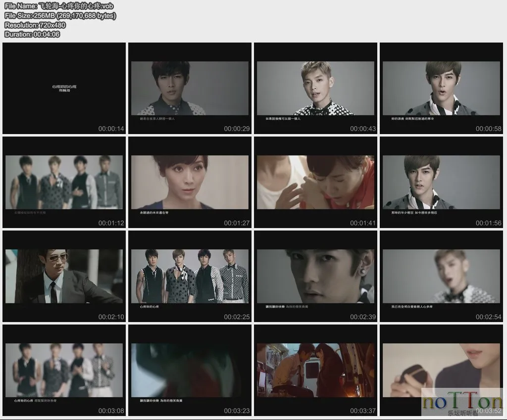Click the frame timestamped 00:00:58
Image resolution: width=507 pixels, height=420 pixels.
coord(441,88)
